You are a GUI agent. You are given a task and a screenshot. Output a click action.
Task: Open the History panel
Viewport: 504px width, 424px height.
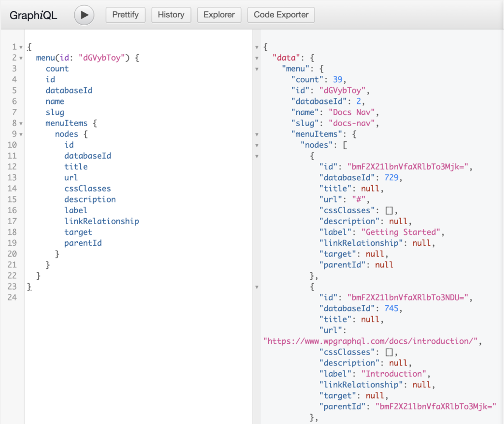coord(171,15)
